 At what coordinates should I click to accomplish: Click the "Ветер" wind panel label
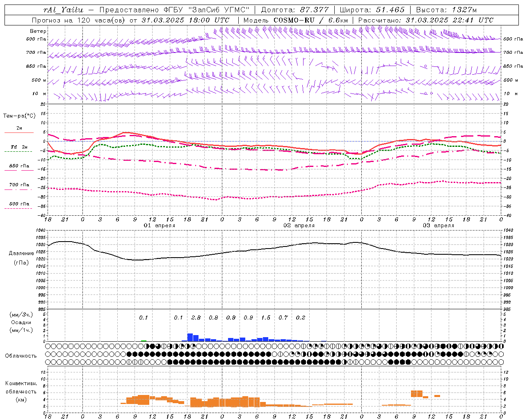(x=38, y=31)
